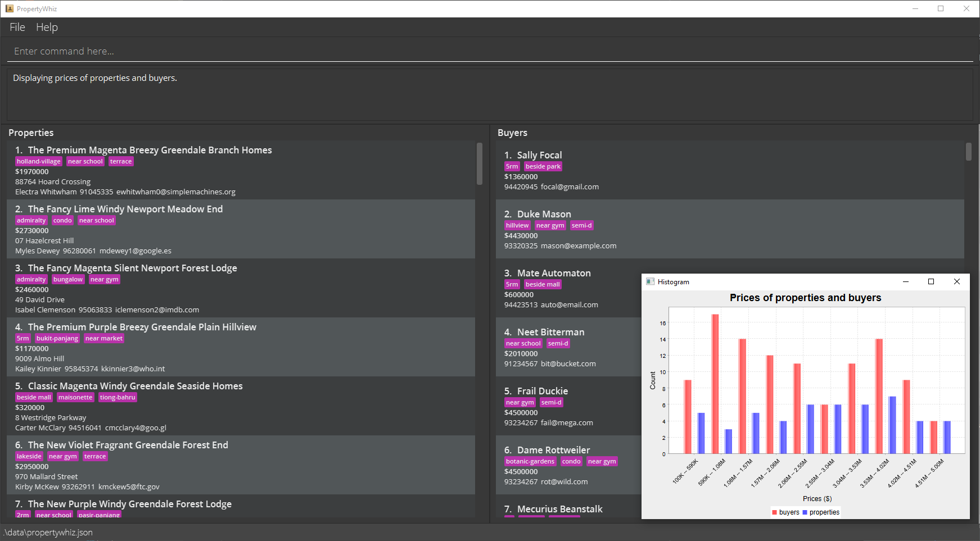
Task: Click the red buyers legend swatch
Action: (774, 512)
